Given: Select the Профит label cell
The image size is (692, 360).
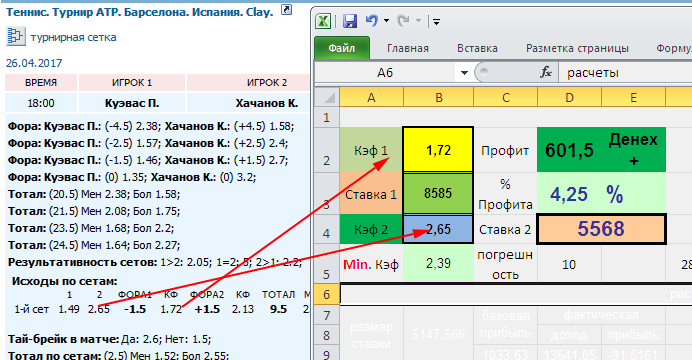Looking at the screenshot, I should [505, 150].
